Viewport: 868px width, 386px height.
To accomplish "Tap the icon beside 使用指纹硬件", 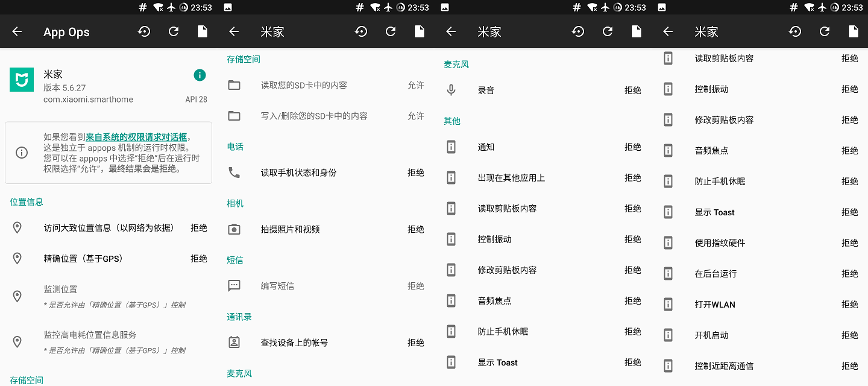I will [x=668, y=242].
